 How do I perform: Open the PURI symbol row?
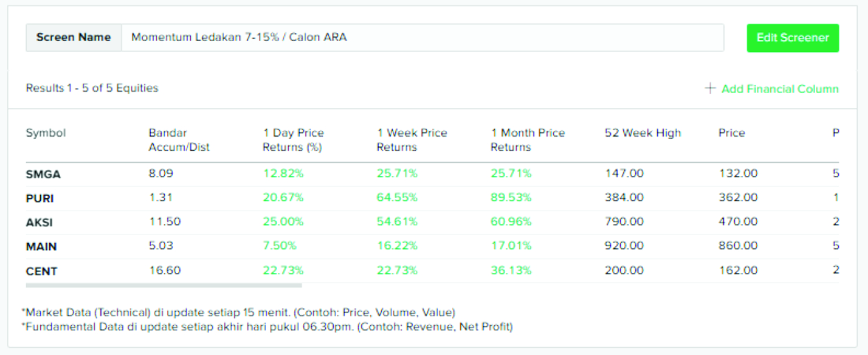[40, 198]
